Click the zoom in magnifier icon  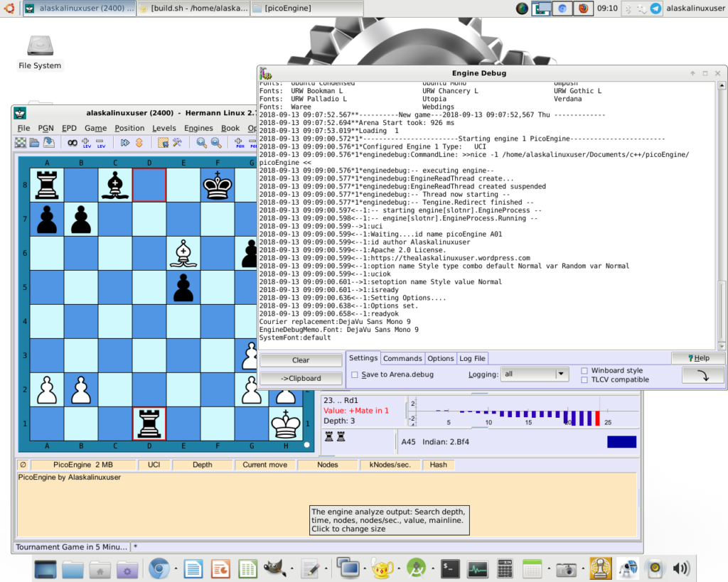[x=202, y=143]
